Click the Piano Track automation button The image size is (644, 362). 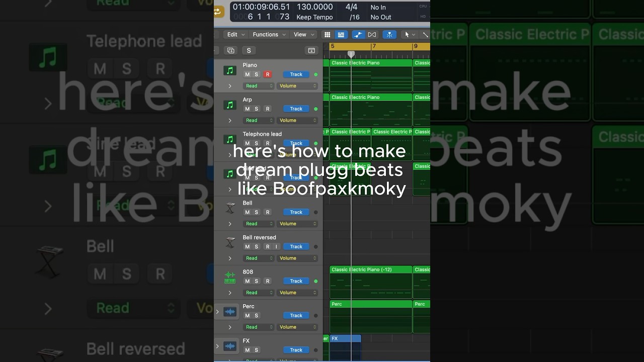[296, 74]
